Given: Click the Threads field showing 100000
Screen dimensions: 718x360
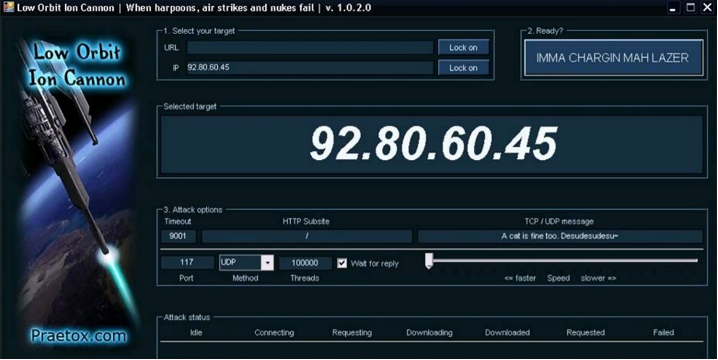Looking at the screenshot, I should [x=305, y=263].
